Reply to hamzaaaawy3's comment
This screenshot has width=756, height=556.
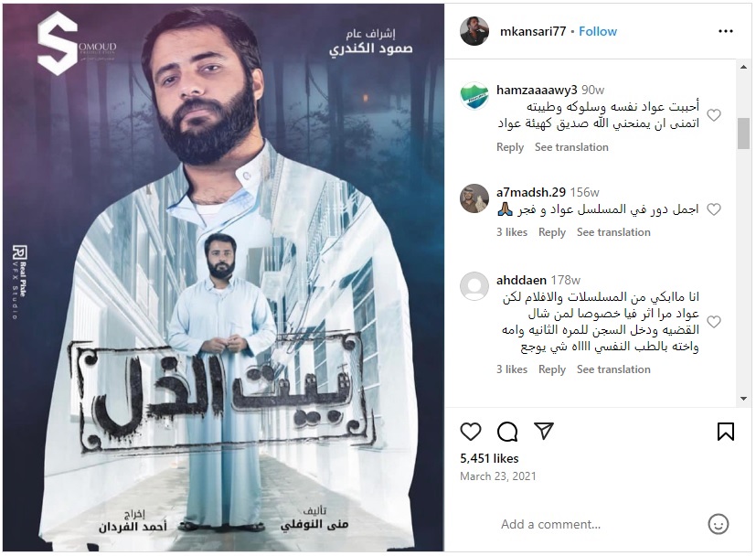(x=510, y=147)
